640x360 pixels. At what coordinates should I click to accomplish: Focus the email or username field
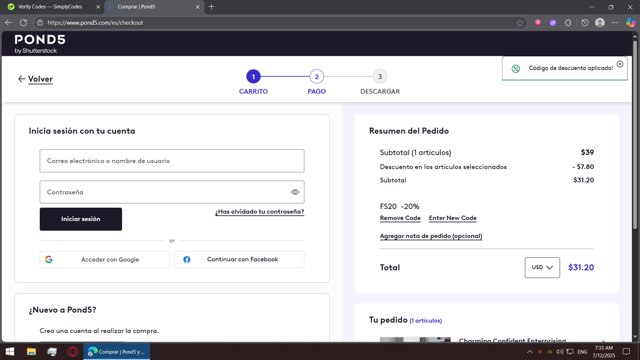[172, 161]
